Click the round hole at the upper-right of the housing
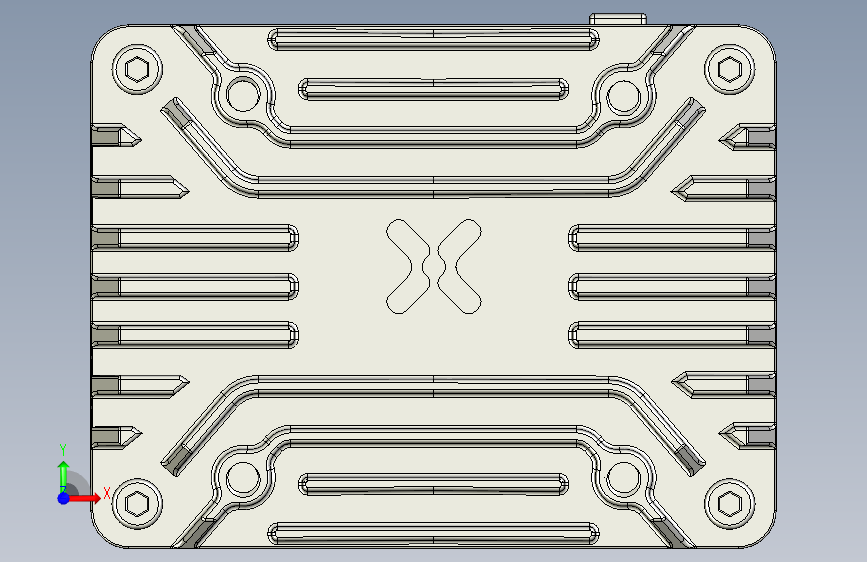The height and width of the screenshot is (562, 867). coord(624,96)
